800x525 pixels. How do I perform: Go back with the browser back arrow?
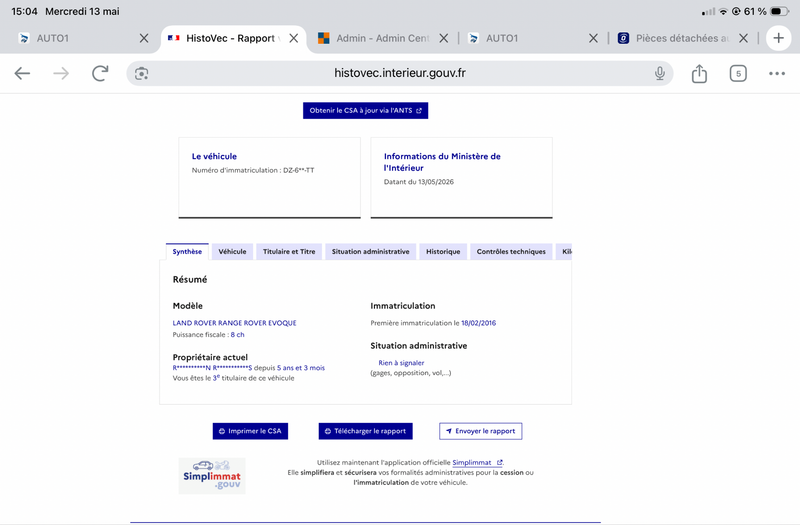pos(22,73)
